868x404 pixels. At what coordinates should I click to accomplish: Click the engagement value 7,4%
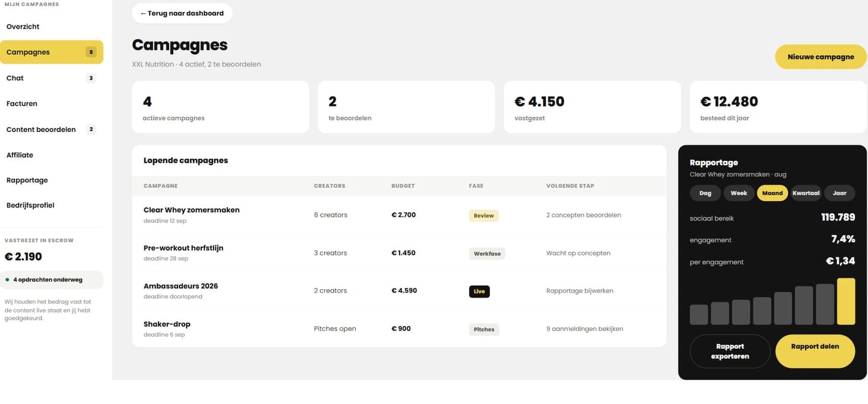pos(843,239)
